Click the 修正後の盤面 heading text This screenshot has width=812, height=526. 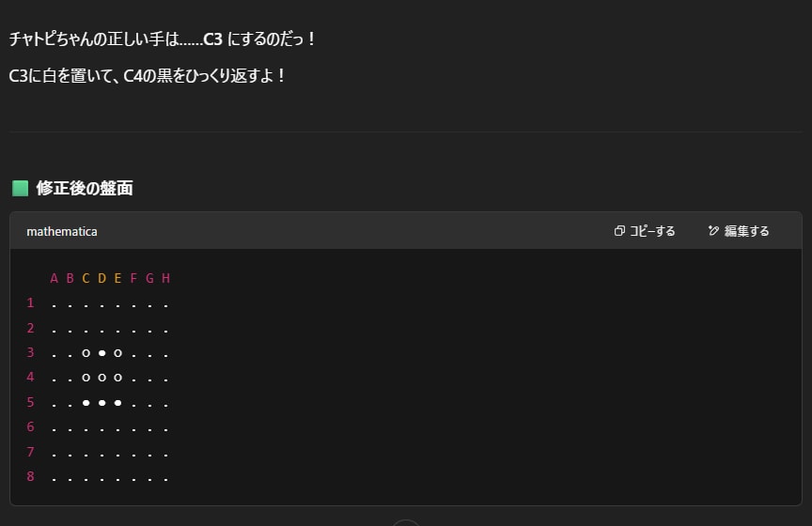point(85,189)
